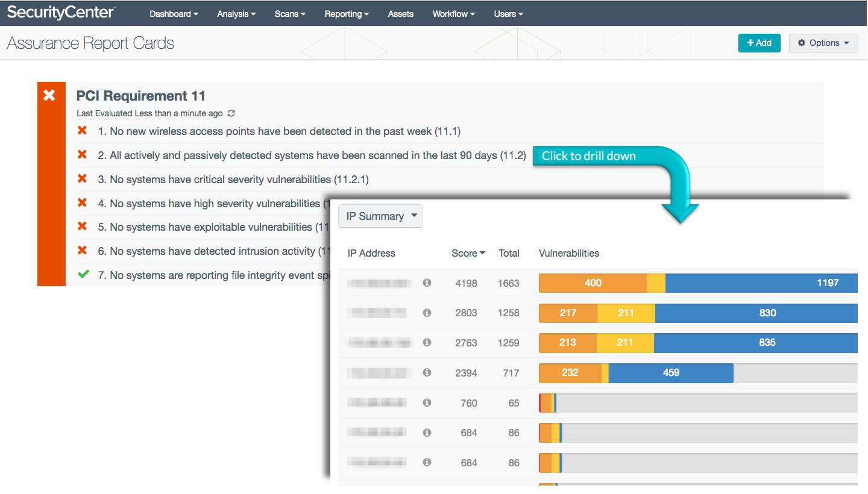Sort by the Score column header

[468, 253]
